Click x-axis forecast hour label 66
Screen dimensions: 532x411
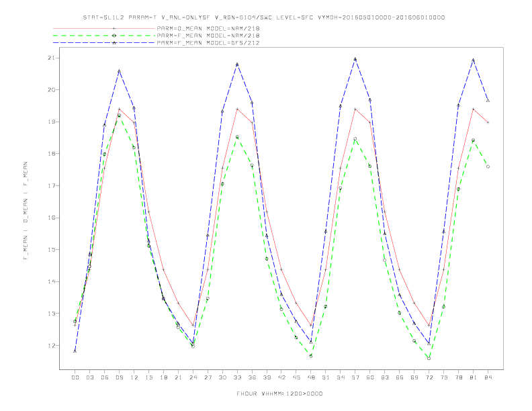point(400,377)
